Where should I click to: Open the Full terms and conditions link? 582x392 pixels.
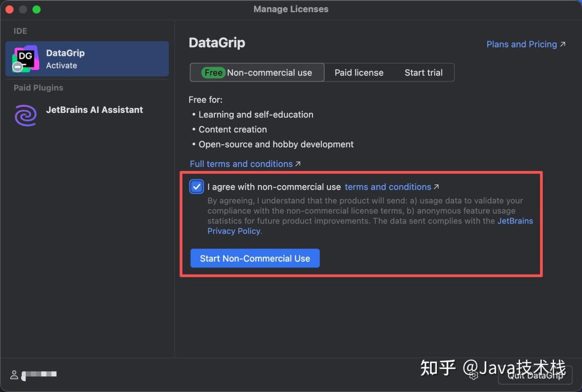[241, 164]
